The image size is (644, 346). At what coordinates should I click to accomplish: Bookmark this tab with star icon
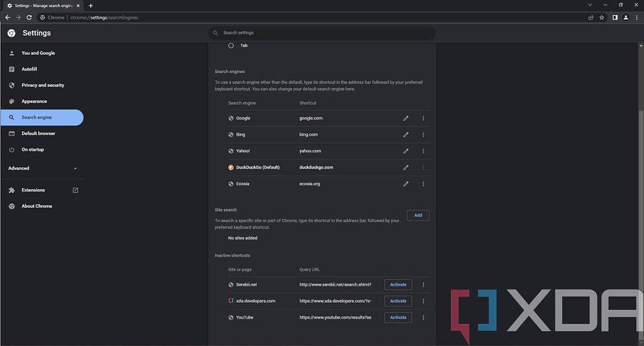coord(602,18)
